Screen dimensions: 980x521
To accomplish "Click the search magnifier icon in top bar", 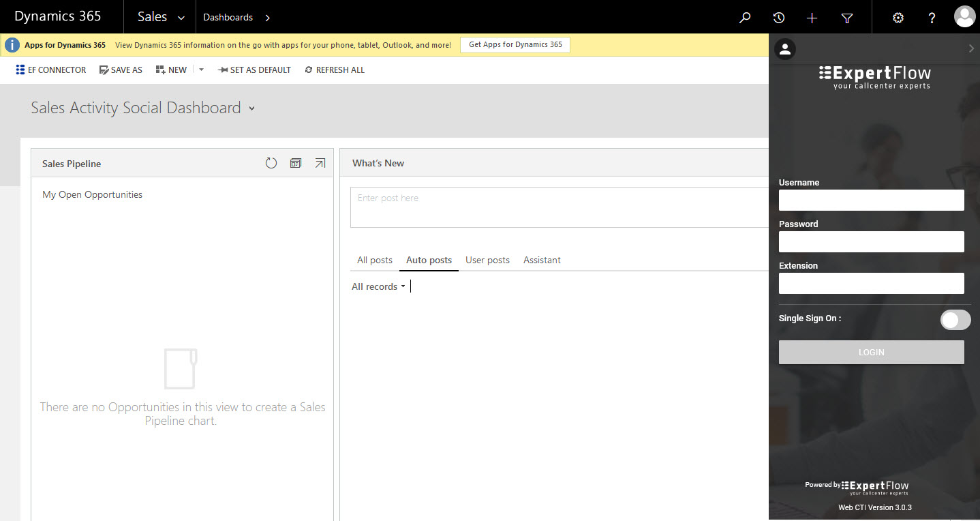I will tap(745, 18).
